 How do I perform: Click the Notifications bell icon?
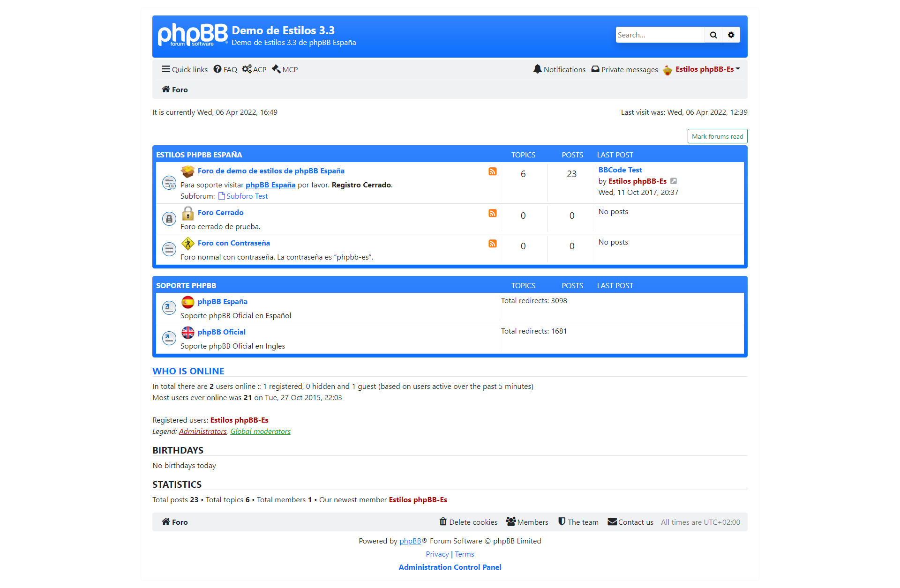pyautogui.click(x=537, y=69)
